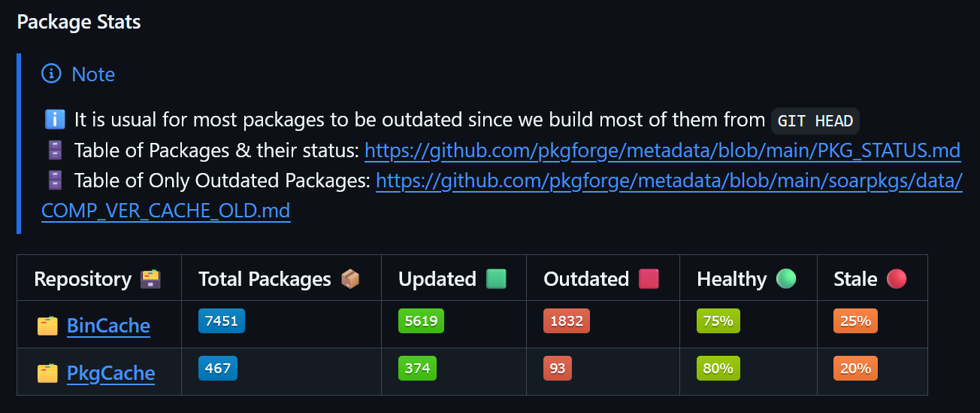The height and width of the screenshot is (413, 980).
Task: Click the green square beside Updated header
Action: tap(496, 279)
